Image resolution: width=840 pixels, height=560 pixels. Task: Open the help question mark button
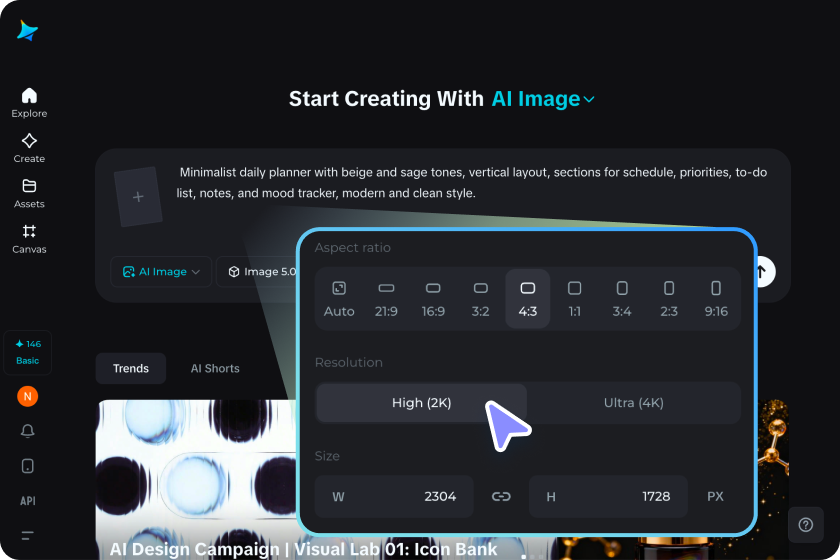click(806, 525)
